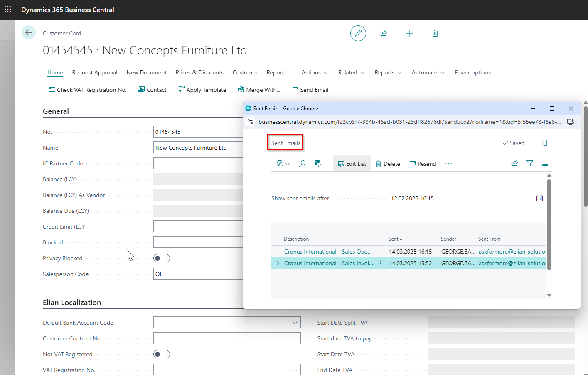This screenshot has width=588, height=375.
Task: Click the bookmark icon in Sent Emails
Action: tap(545, 143)
